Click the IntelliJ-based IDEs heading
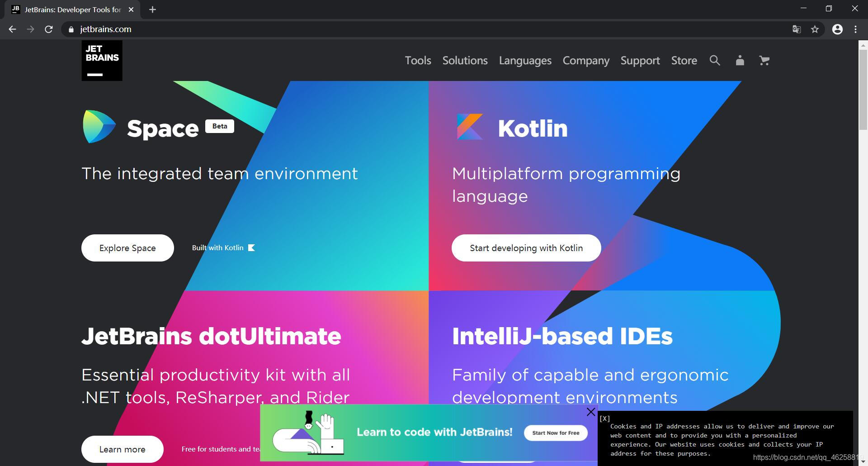 562,336
